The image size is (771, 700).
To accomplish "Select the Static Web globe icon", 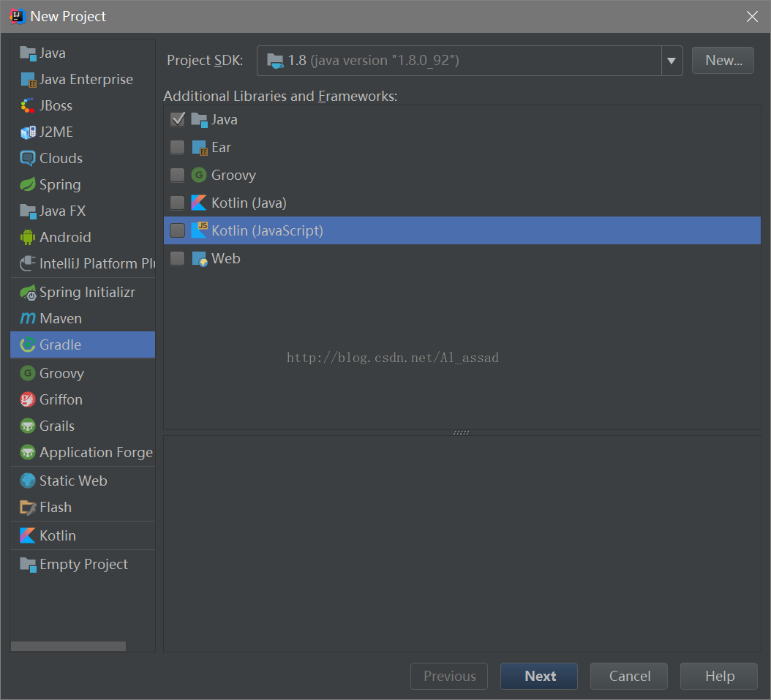I will click(28, 481).
